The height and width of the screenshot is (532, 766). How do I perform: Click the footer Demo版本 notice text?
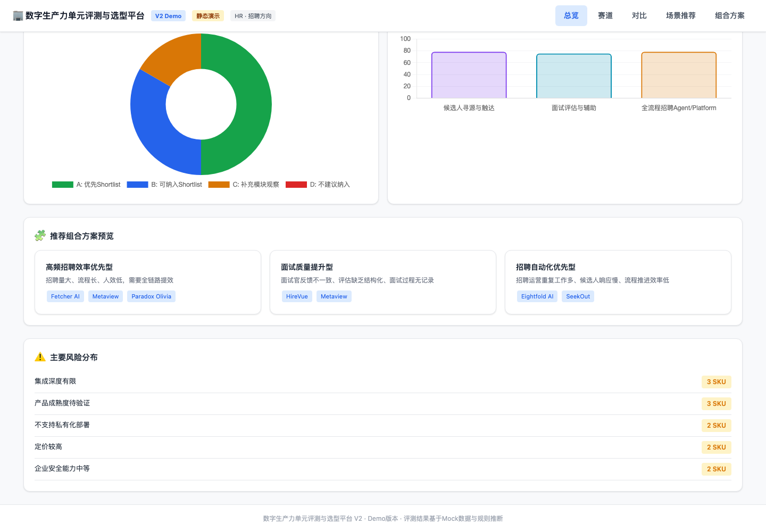pos(383,518)
